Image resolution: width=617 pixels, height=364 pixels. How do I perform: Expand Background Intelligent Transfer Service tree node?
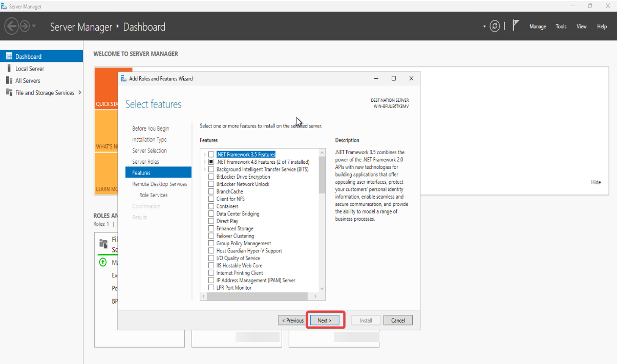click(x=205, y=169)
